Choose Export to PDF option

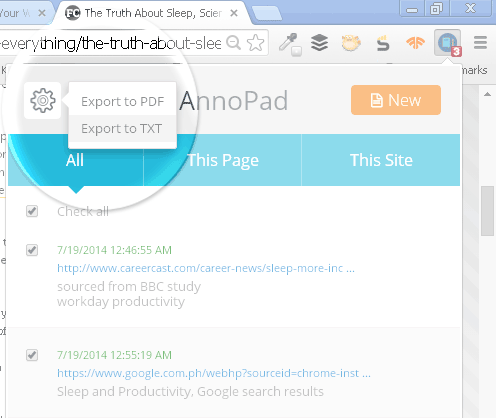122,101
